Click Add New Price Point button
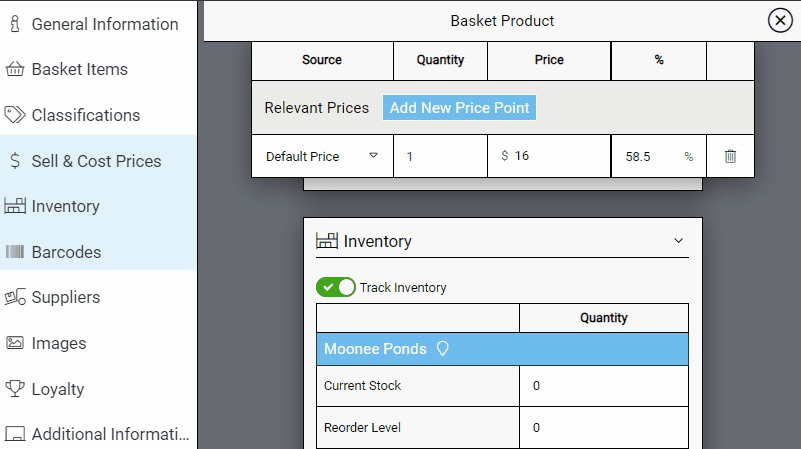The width and height of the screenshot is (801, 449). point(459,108)
